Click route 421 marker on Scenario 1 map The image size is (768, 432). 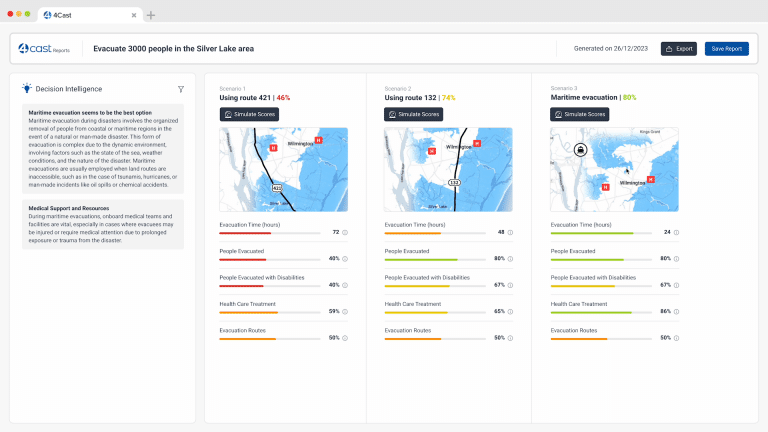click(x=276, y=188)
